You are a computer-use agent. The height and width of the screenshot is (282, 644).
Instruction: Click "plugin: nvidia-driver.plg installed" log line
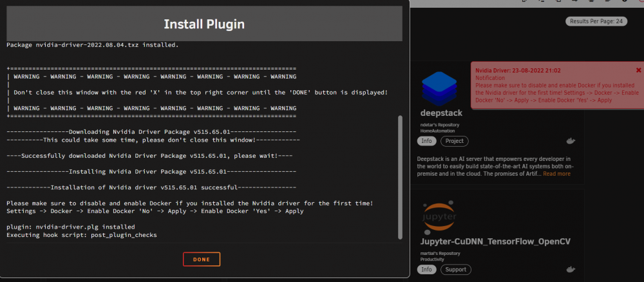pyautogui.click(x=71, y=227)
